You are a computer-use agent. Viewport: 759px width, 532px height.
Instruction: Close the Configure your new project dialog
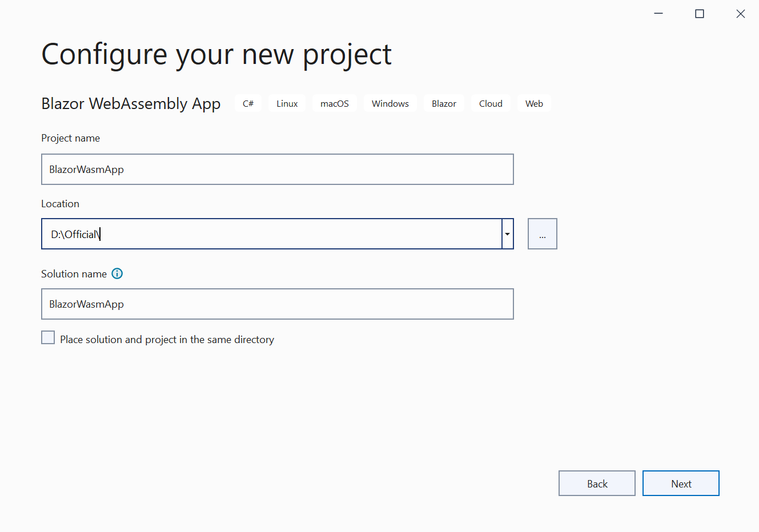click(x=741, y=14)
